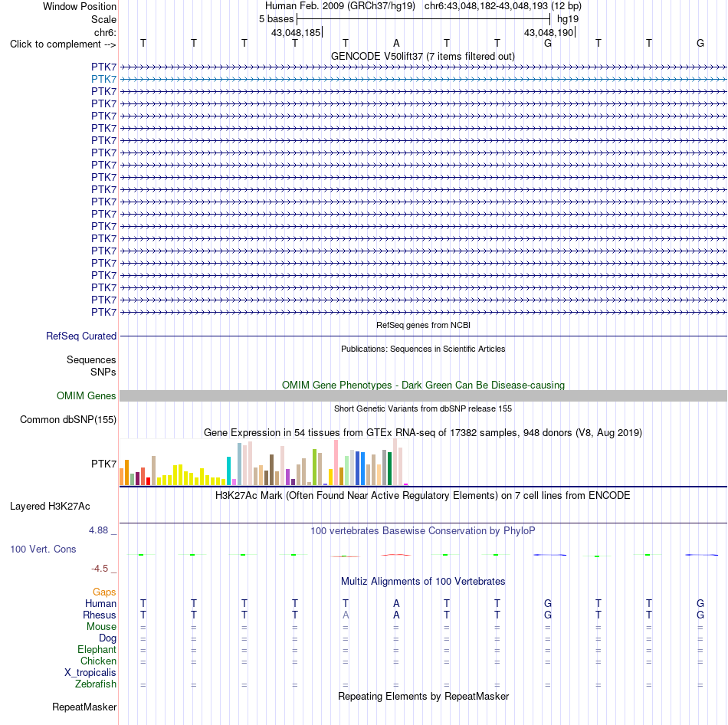
Task: Click PTK7 label beside GTEx bar chart
Action: (x=103, y=464)
